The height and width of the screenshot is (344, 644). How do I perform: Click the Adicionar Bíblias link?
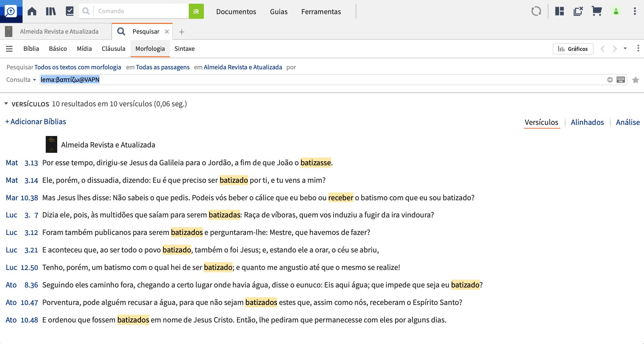(36, 122)
